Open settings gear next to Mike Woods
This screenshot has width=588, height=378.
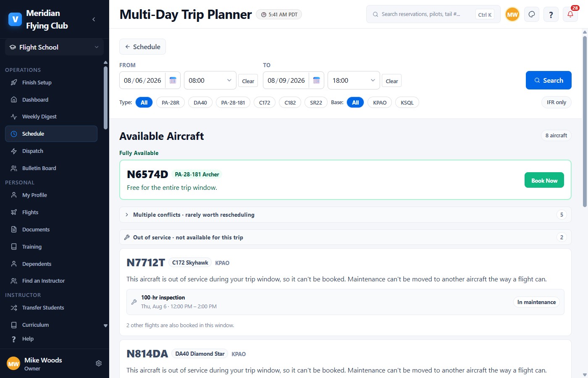[x=99, y=363]
